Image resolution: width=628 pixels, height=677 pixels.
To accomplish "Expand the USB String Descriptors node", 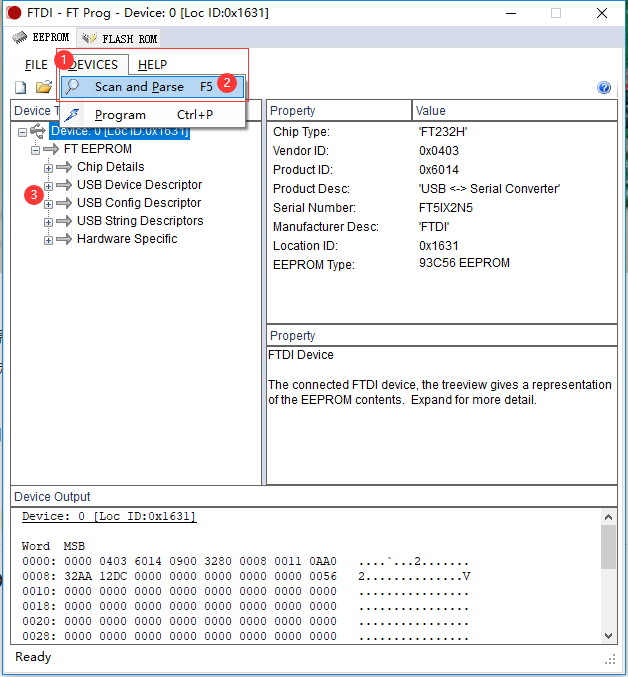I will [48, 222].
